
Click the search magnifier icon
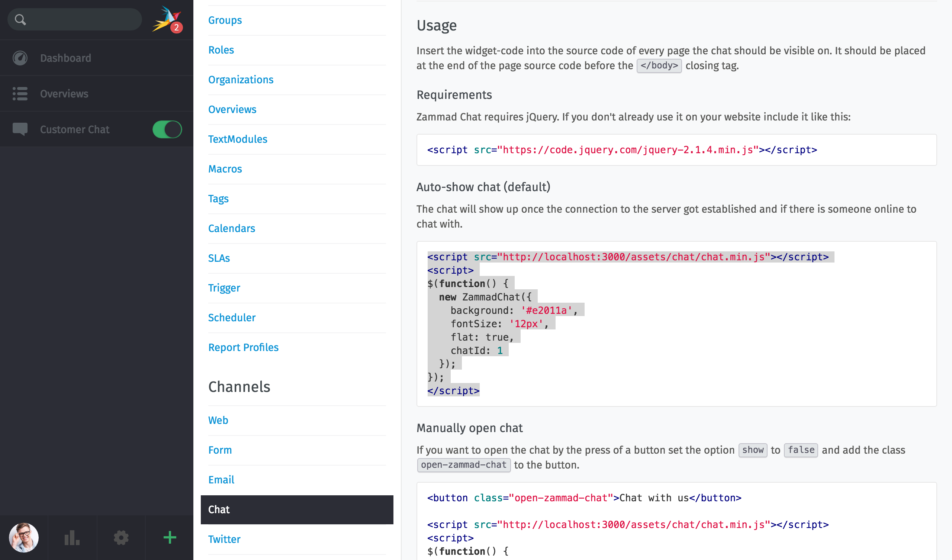(x=20, y=20)
